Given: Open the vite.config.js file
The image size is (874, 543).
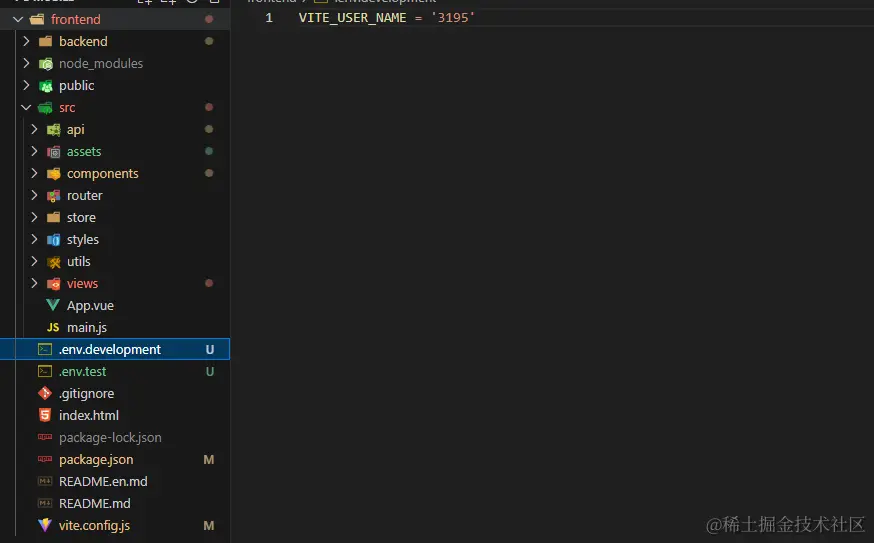Looking at the screenshot, I should (x=94, y=526).
